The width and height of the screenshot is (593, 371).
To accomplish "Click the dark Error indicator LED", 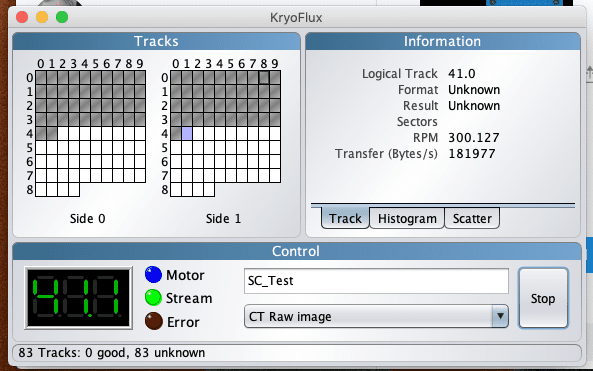I will [153, 321].
